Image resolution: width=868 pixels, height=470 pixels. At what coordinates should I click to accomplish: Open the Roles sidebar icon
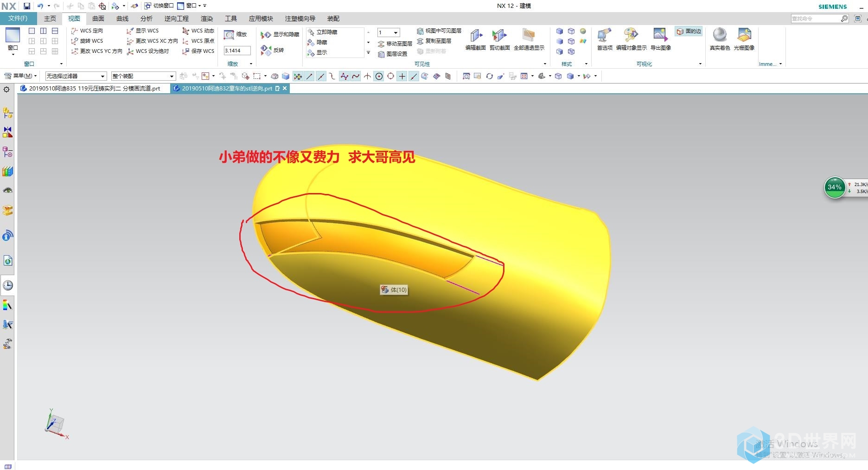7,344
